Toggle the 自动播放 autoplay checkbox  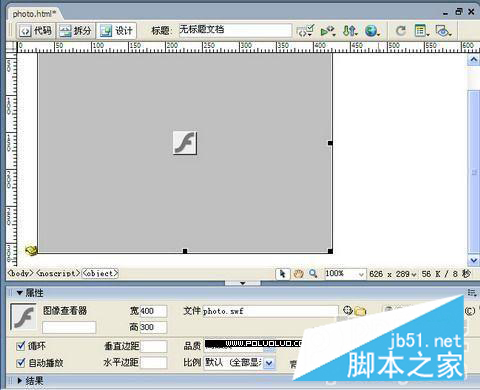coord(21,362)
